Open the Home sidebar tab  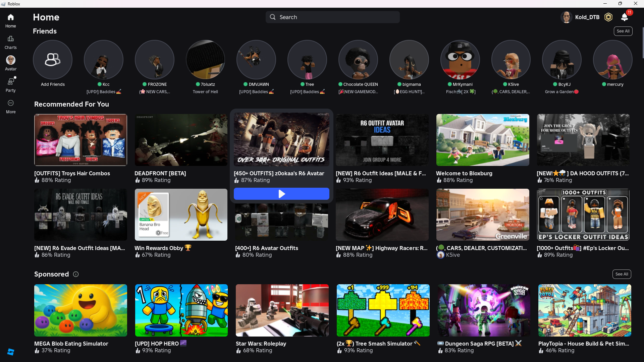[10, 20]
